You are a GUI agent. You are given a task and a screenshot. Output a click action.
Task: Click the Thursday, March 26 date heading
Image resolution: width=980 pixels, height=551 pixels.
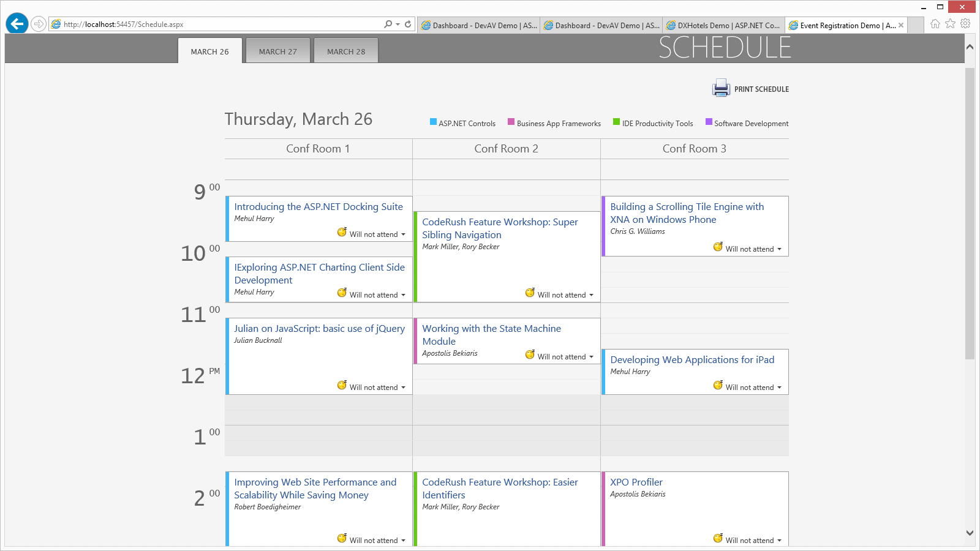click(298, 119)
